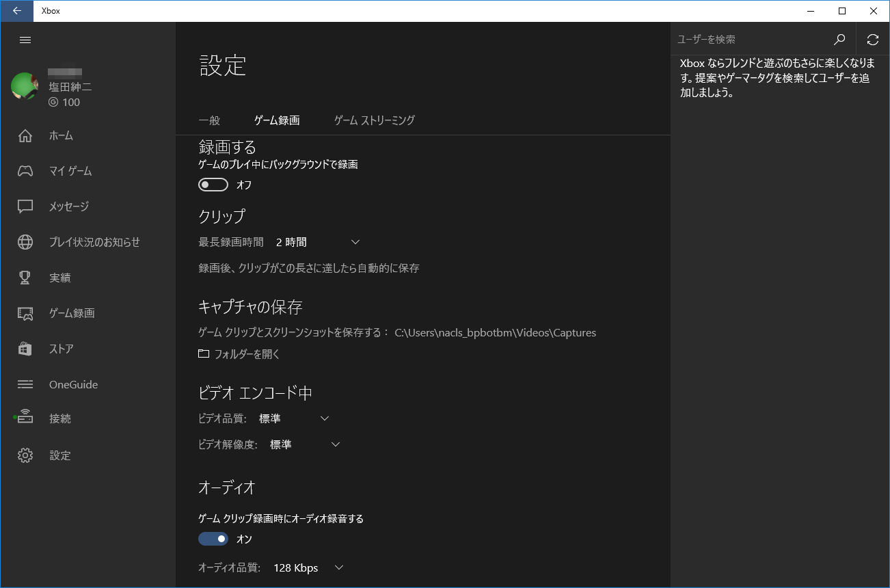Open the ビデオ解像度 dropdown
Screen dimensions: 890x588
click(305, 444)
